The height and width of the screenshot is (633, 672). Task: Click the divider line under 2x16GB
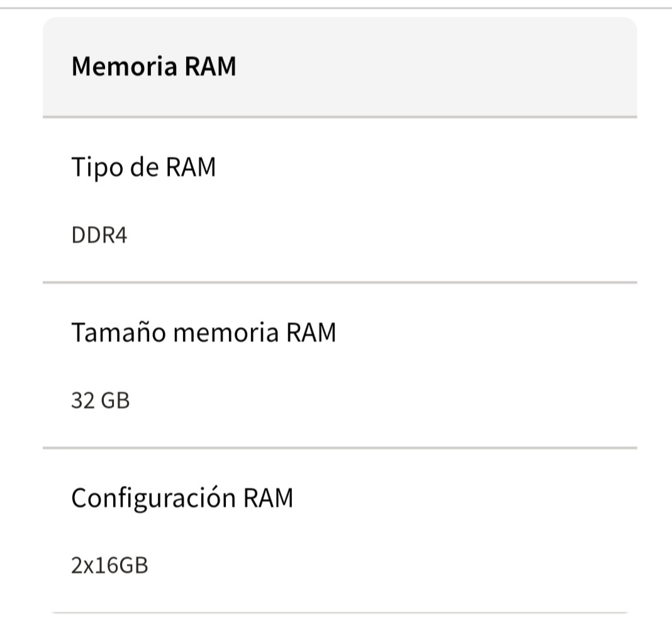tap(340, 612)
